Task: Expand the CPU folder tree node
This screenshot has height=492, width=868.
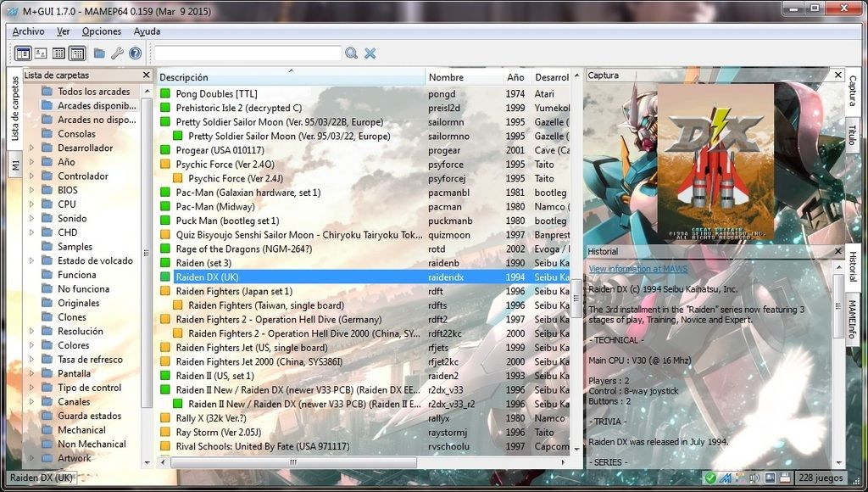Action: coord(31,204)
